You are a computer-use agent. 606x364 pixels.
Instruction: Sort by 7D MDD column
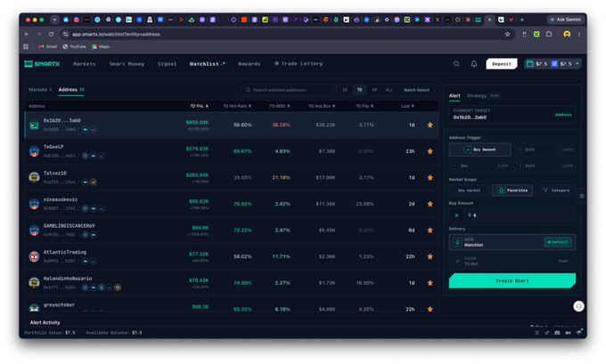click(x=280, y=106)
